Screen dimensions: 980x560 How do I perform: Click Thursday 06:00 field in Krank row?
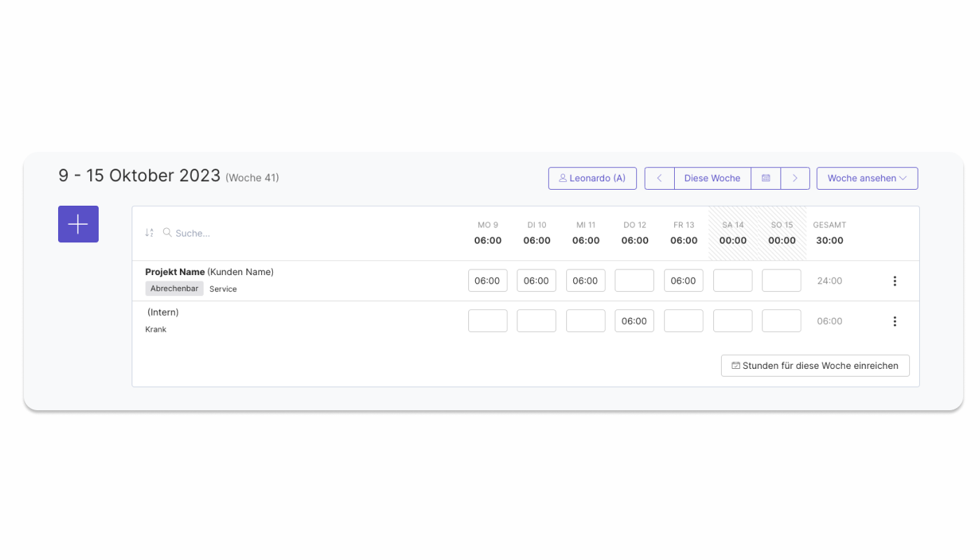click(634, 321)
